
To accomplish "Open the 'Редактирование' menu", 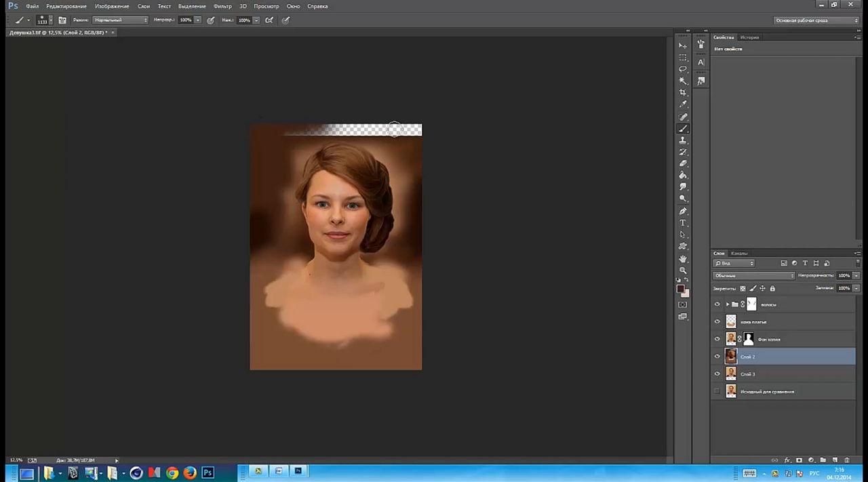I will tap(66, 6).
